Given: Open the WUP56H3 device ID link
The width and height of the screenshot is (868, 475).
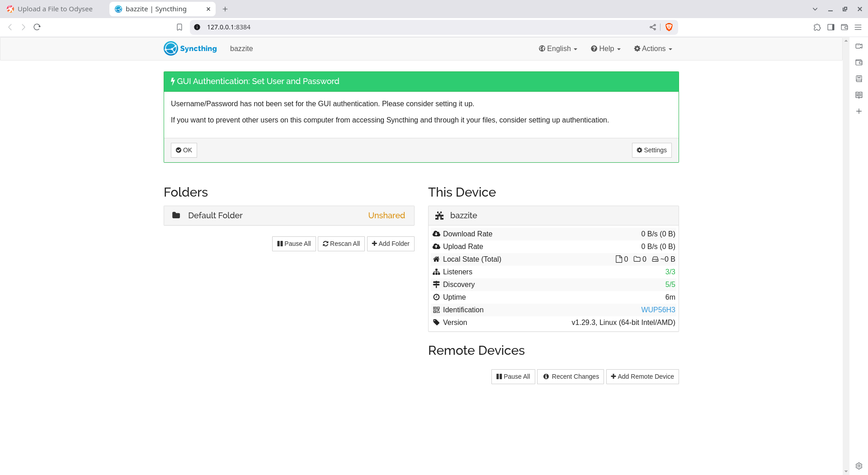Looking at the screenshot, I should [x=658, y=310].
